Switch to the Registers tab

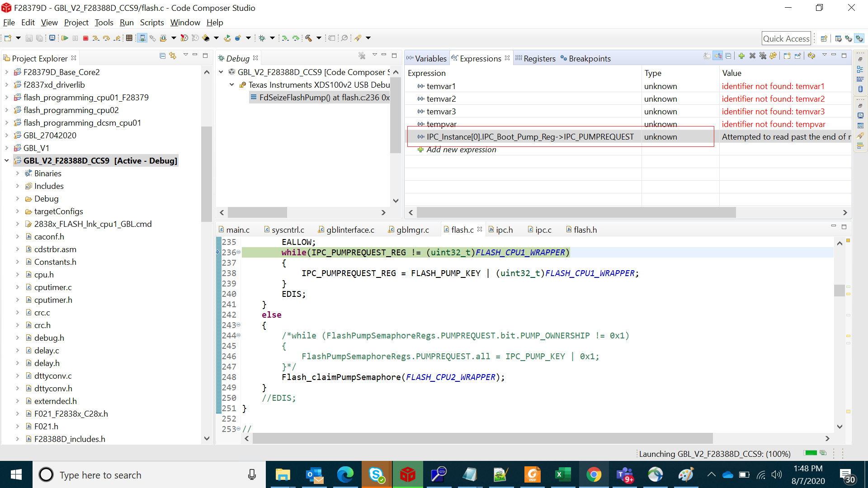click(539, 59)
